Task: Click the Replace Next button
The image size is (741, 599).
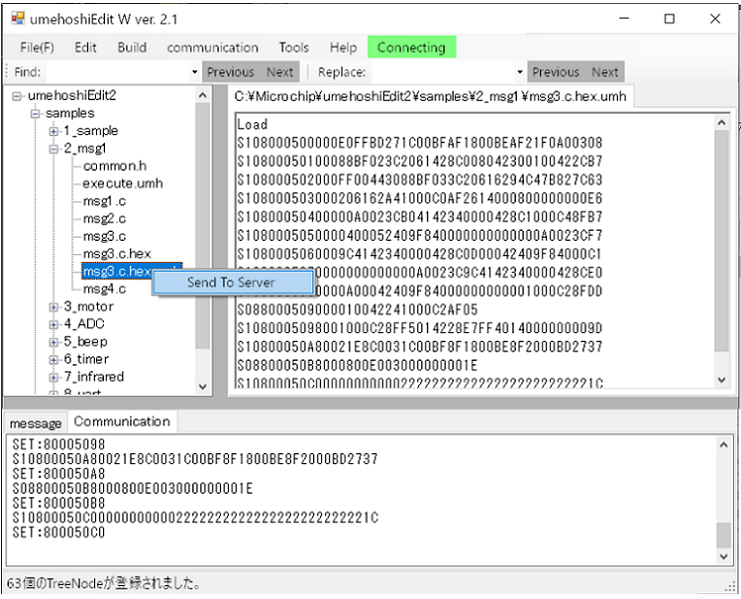Action: point(604,72)
